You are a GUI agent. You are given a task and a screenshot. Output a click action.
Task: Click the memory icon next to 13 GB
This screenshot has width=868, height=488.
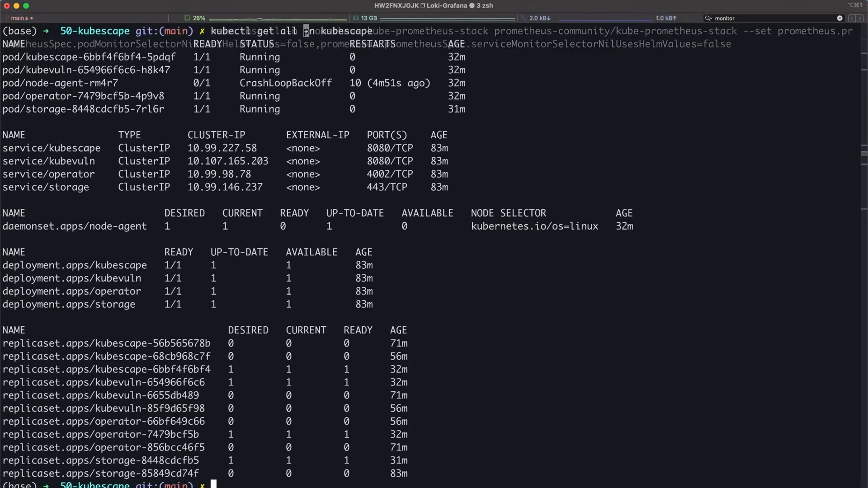[356, 18]
